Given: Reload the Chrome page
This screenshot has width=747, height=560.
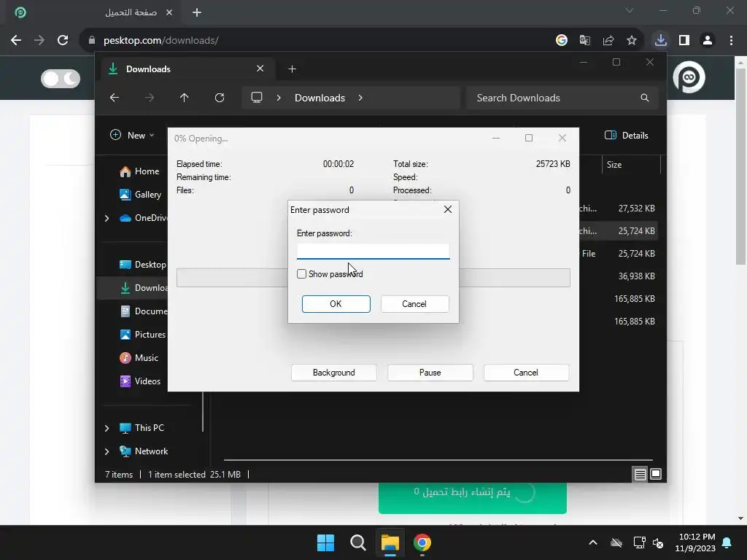Looking at the screenshot, I should (x=63, y=41).
